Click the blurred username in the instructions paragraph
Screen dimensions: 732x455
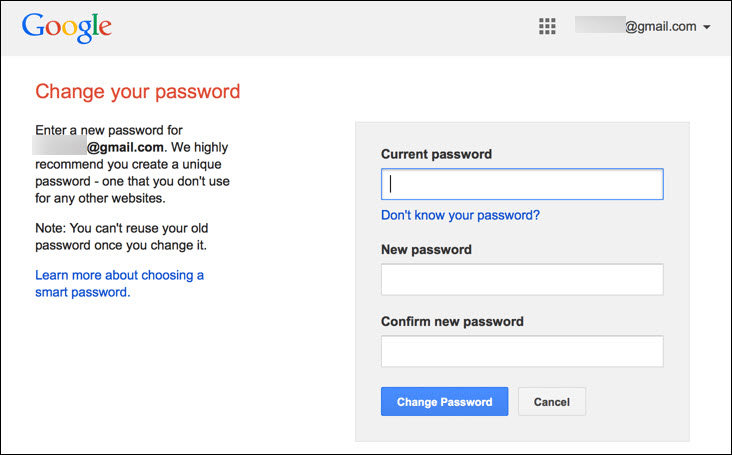click(59, 145)
